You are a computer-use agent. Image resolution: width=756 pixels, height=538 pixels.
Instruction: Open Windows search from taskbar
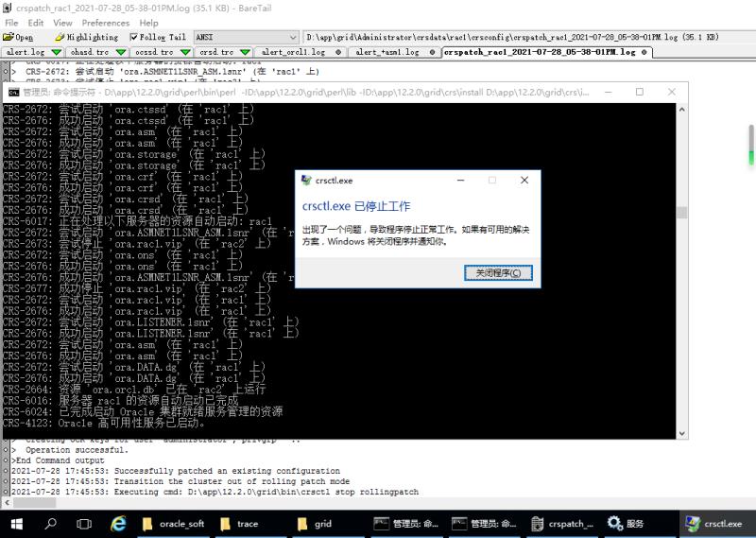click(x=50, y=524)
